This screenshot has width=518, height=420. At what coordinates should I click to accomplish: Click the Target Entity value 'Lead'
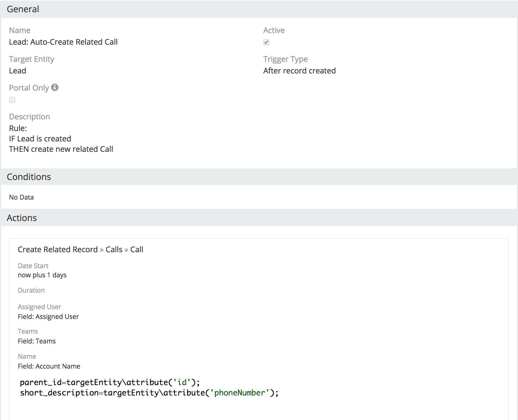(18, 71)
